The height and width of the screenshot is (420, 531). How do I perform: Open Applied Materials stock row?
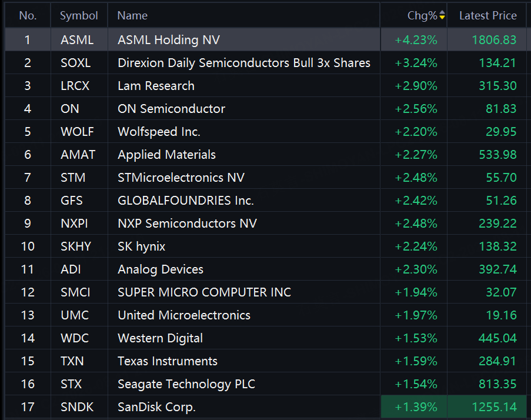(266, 155)
